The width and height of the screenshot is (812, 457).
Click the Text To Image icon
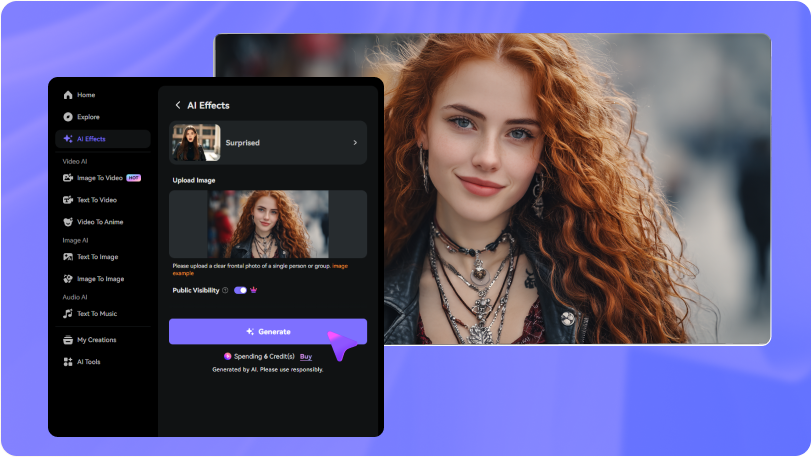click(68, 256)
